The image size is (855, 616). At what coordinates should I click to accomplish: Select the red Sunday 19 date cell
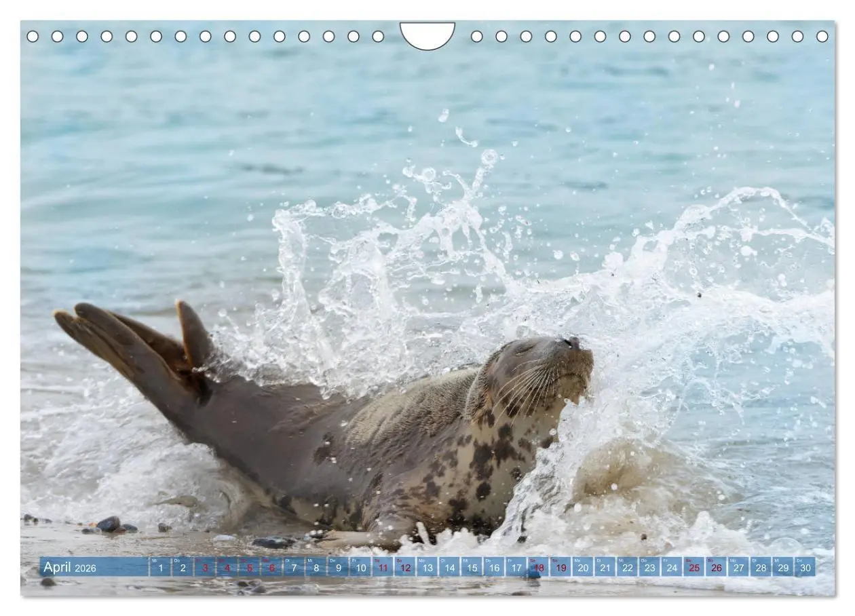[560, 569]
